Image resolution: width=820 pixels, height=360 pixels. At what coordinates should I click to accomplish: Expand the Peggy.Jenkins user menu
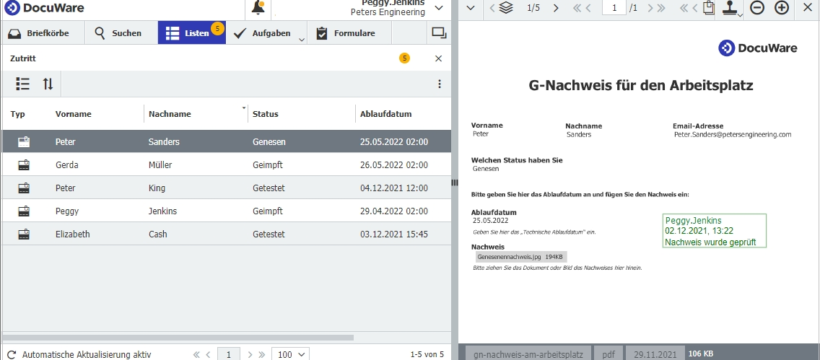(439, 7)
